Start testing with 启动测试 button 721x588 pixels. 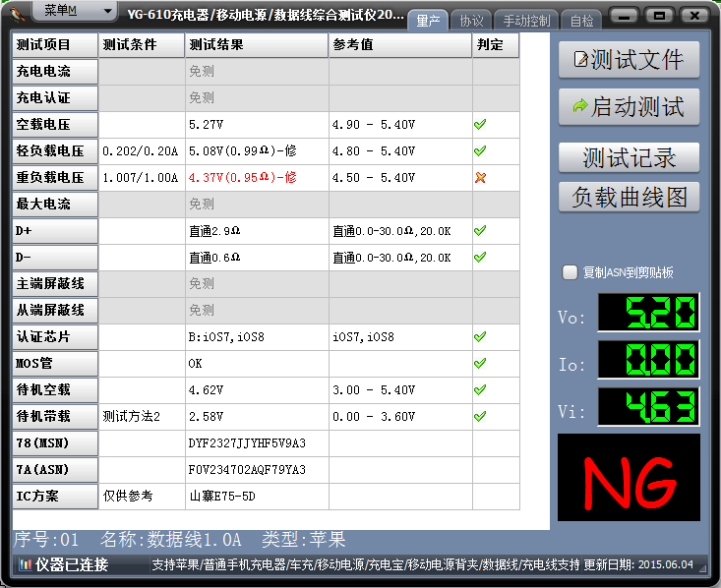pyautogui.click(x=630, y=106)
